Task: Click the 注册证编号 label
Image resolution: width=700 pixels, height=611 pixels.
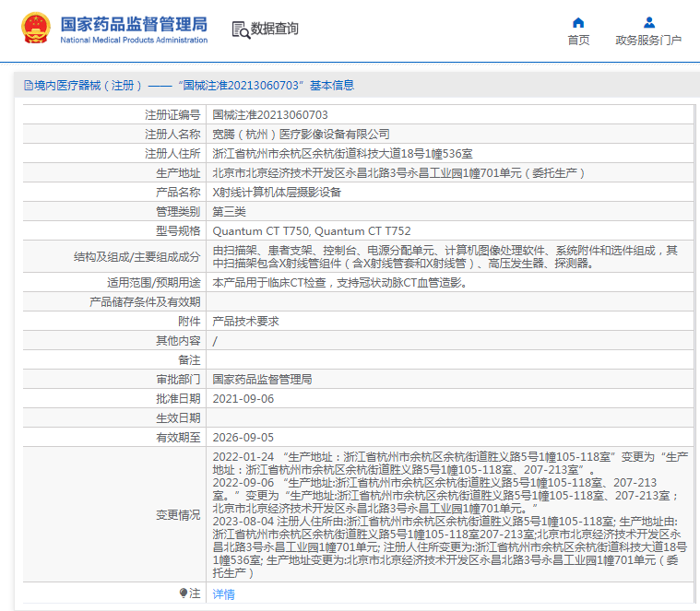Action: click(x=172, y=115)
